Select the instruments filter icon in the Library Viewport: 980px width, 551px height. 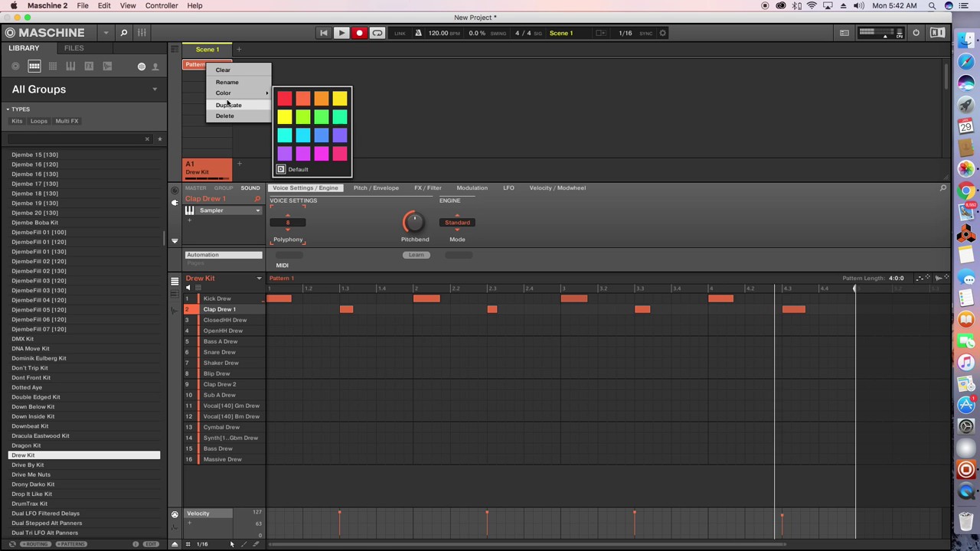tap(70, 66)
